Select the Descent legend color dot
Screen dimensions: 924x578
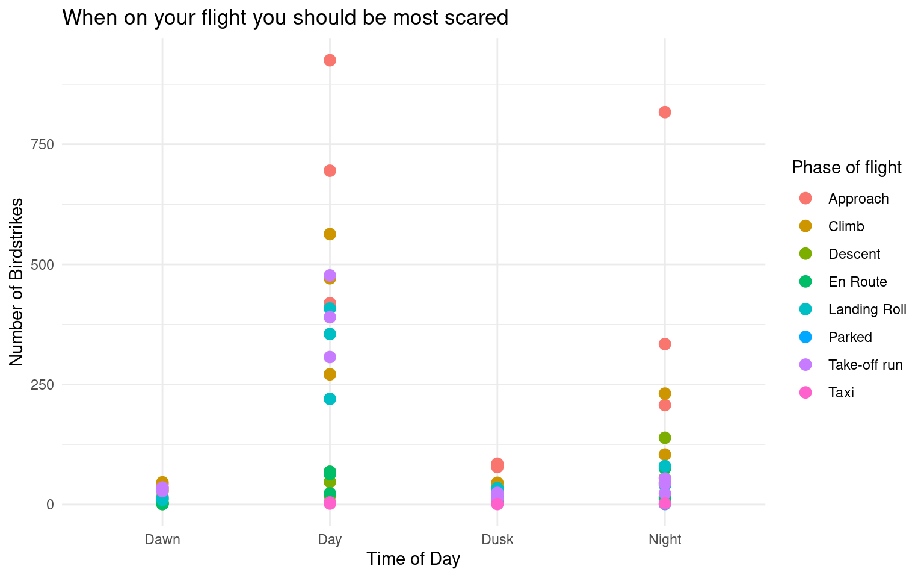tap(805, 254)
